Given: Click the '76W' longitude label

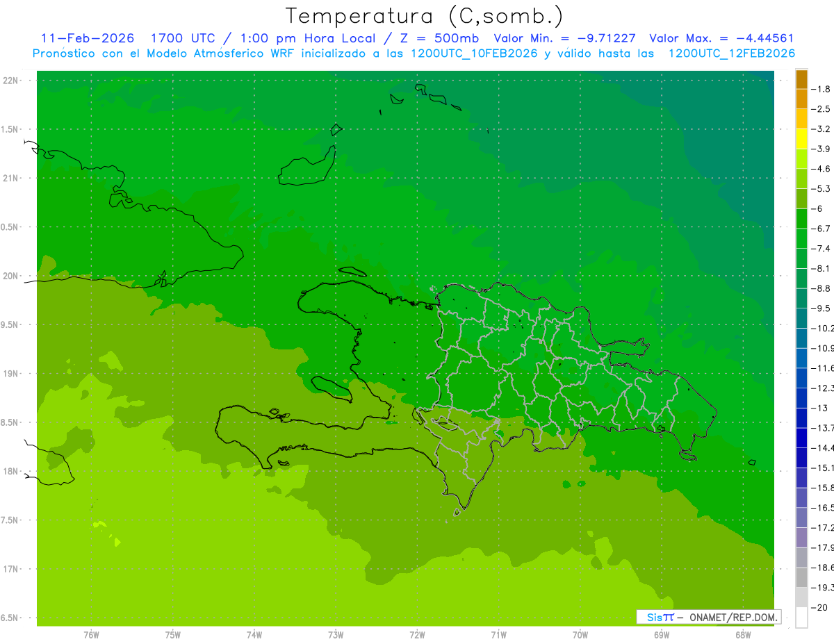Looking at the screenshot, I should click(x=91, y=635).
